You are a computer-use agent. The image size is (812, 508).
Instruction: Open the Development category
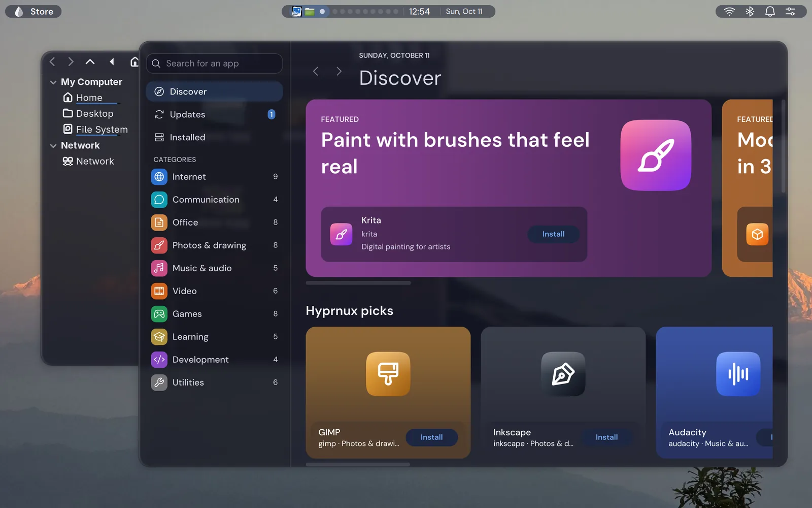[x=214, y=360]
